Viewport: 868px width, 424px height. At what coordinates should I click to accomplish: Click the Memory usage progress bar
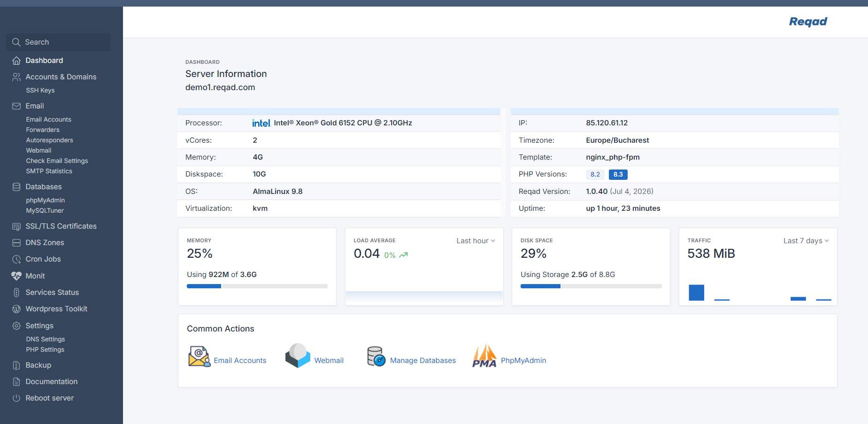point(257,286)
